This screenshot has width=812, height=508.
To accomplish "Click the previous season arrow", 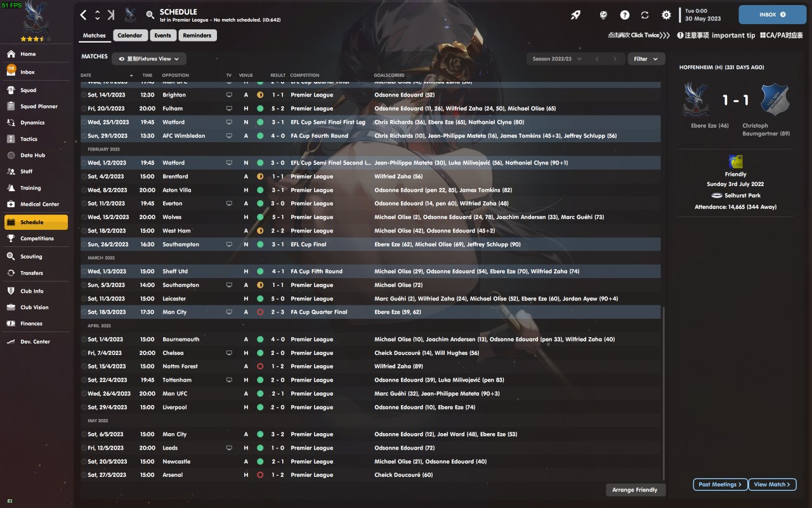I will tap(597, 59).
